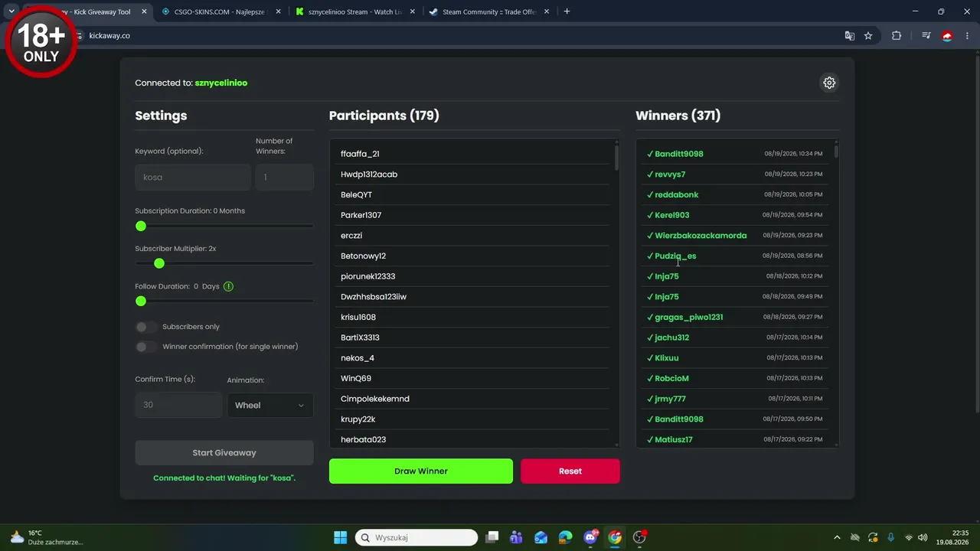980x551 pixels.
Task: Open the OBS Studio taskbar icon
Action: [639, 537]
